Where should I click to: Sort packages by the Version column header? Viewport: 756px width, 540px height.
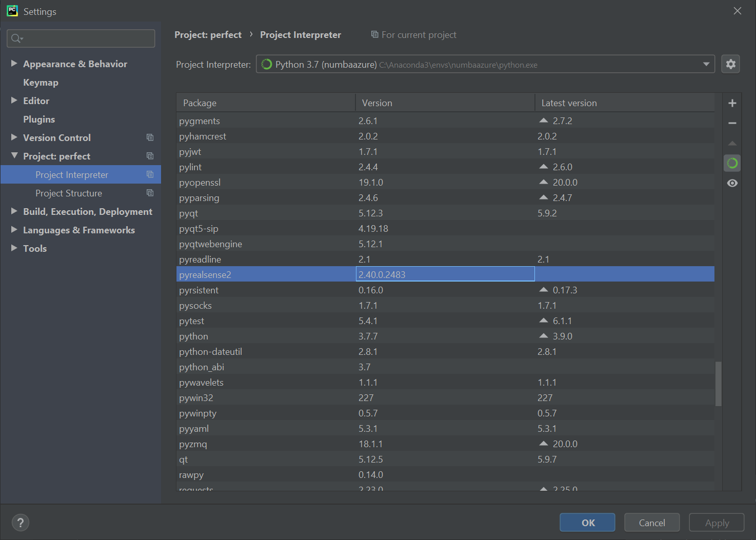pos(377,103)
